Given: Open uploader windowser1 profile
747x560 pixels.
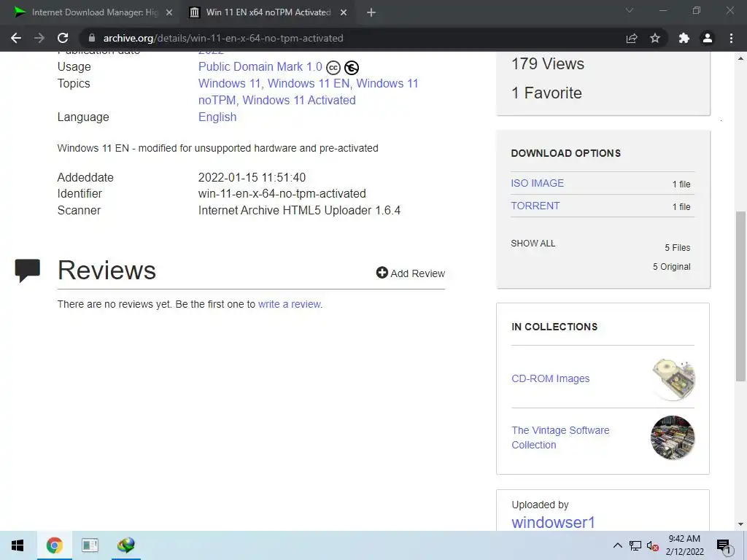Looking at the screenshot, I should [553, 522].
